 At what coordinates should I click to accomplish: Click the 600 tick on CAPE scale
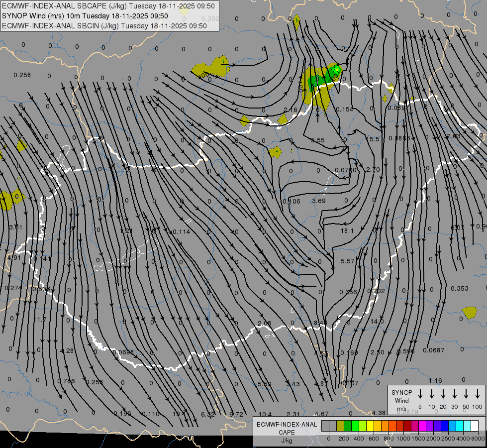[374, 439]
